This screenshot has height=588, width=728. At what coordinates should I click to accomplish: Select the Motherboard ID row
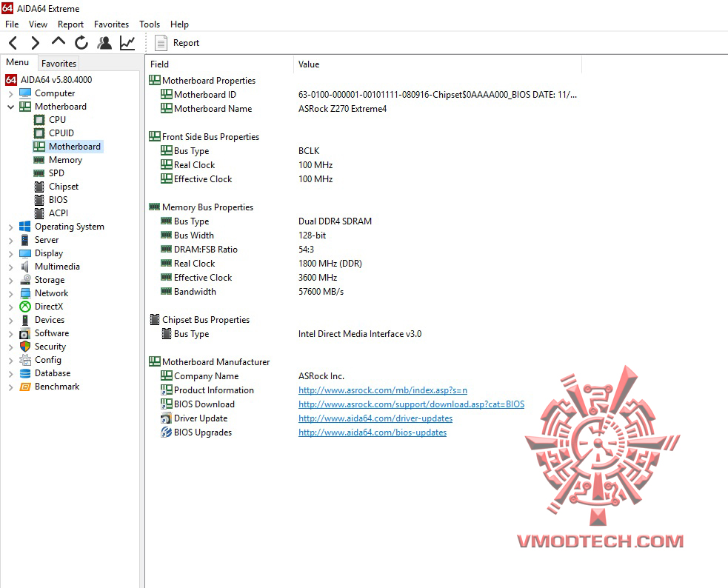pos(364,95)
